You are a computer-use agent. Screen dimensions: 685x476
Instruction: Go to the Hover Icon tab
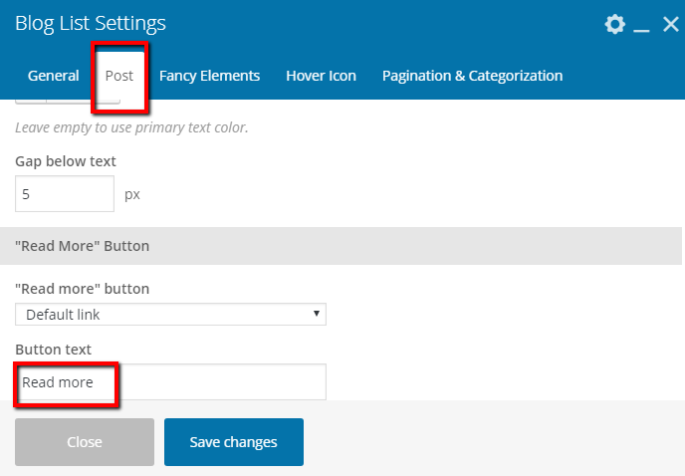[320, 76]
